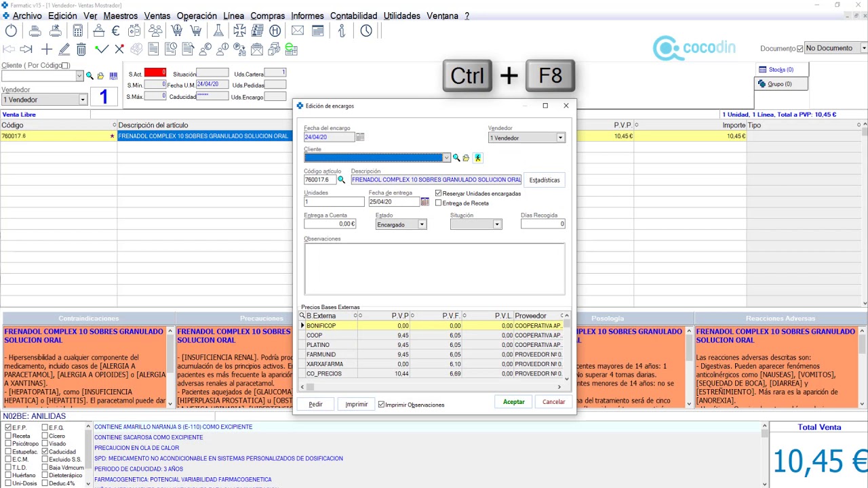Open calendar picker for Fecha de entrega
Viewport: 868px width, 488px height.
click(425, 201)
